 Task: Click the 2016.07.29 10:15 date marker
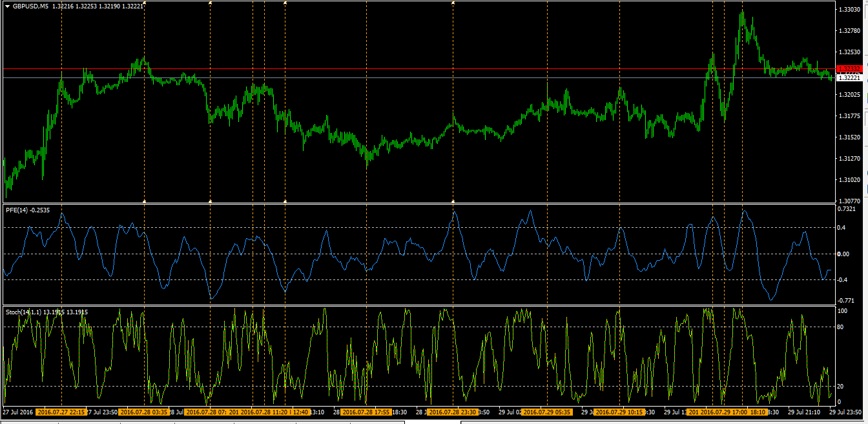[x=619, y=412]
